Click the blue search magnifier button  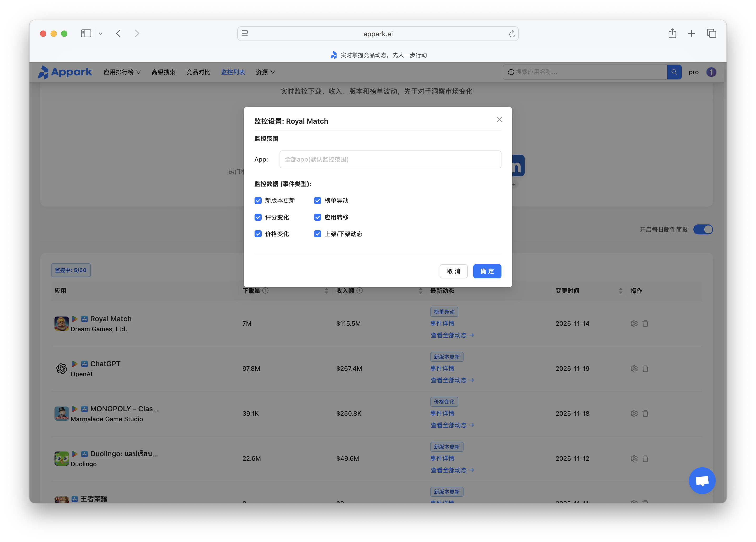[x=674, y=72]
